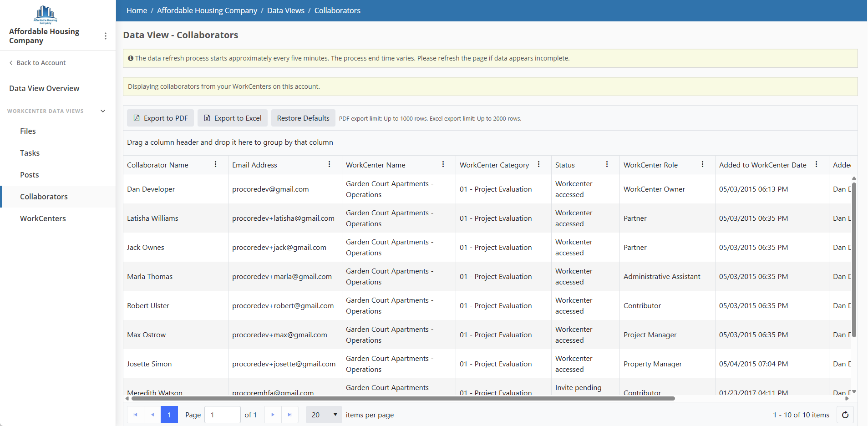
Task: Select Josette Simon name cell
Action: coord(176,364)
